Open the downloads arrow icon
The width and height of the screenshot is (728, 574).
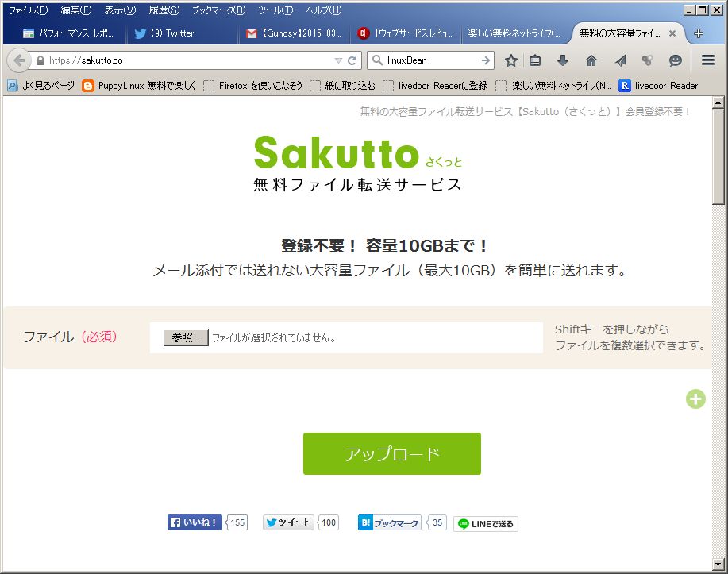click(x=563, y=60)
